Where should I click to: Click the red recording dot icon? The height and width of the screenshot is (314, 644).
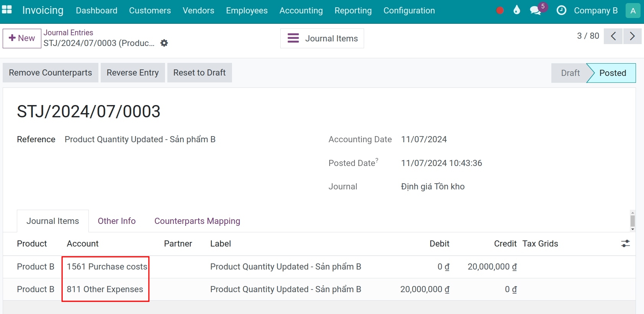500,10
